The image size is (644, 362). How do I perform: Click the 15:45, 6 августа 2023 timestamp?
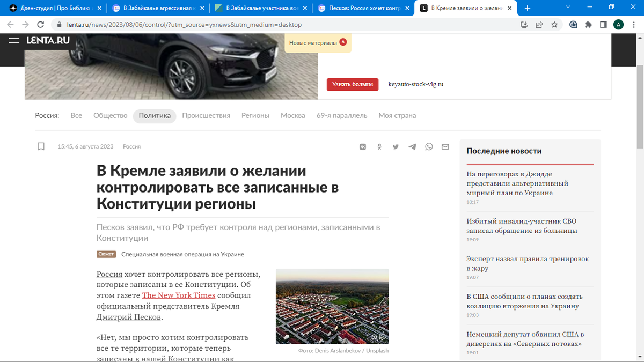click(85, 146)
